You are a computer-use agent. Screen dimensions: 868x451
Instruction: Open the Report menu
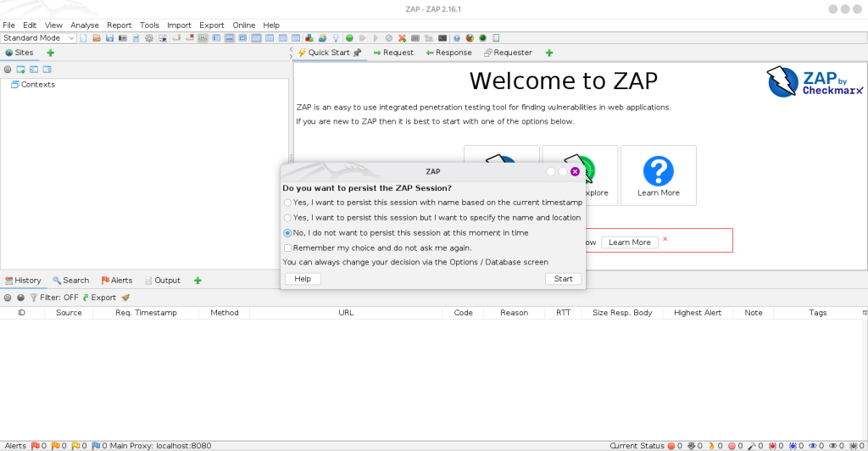119,25
